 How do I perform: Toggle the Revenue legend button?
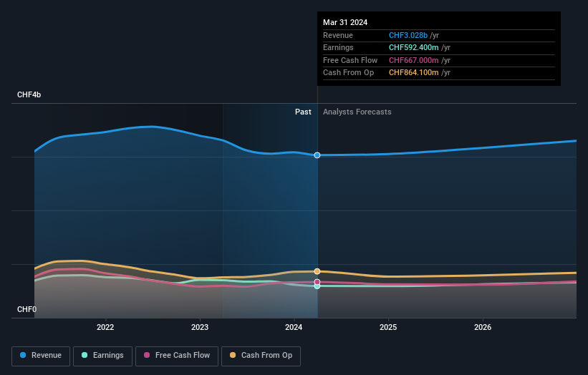[41, 356]
